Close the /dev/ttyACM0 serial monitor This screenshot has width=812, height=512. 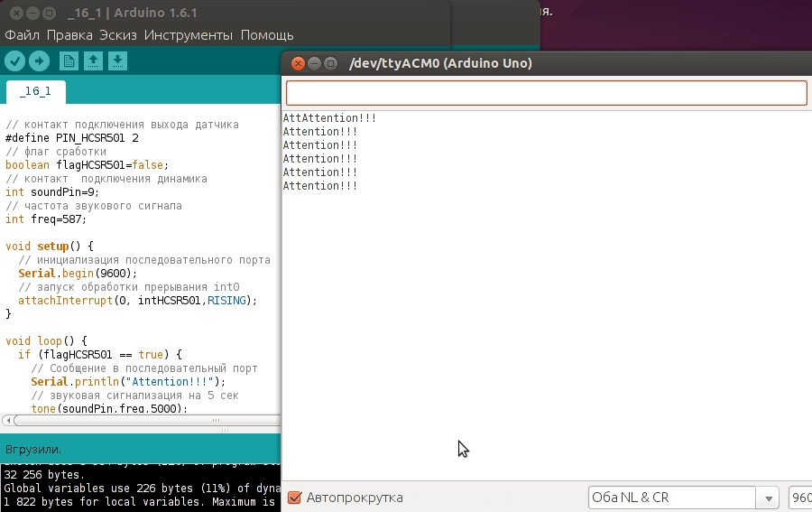coord(298,63)
